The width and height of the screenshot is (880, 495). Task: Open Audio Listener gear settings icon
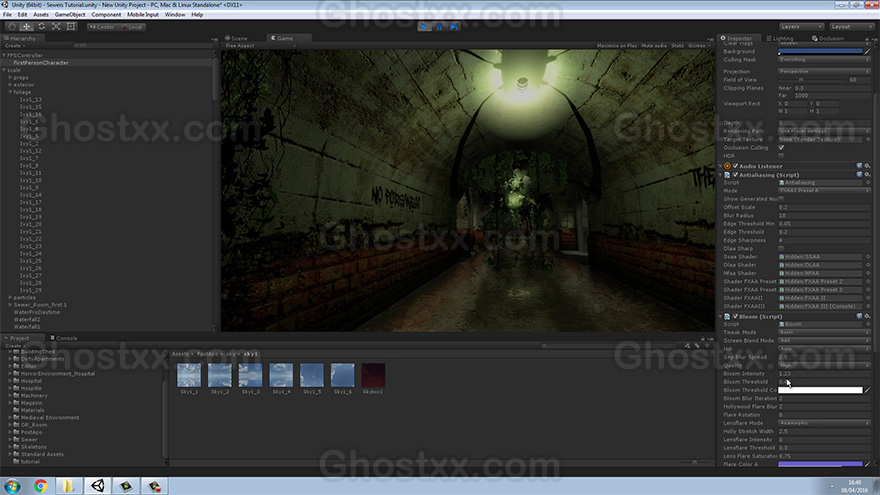point(867,166)
